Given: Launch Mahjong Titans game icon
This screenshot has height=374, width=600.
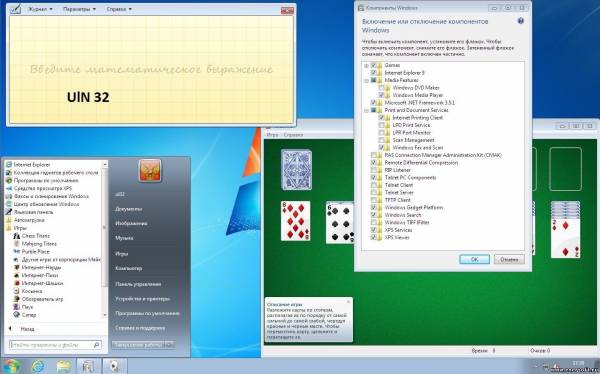Looking at the screenshot, I should pyautogui.click(x=16, y=244).
